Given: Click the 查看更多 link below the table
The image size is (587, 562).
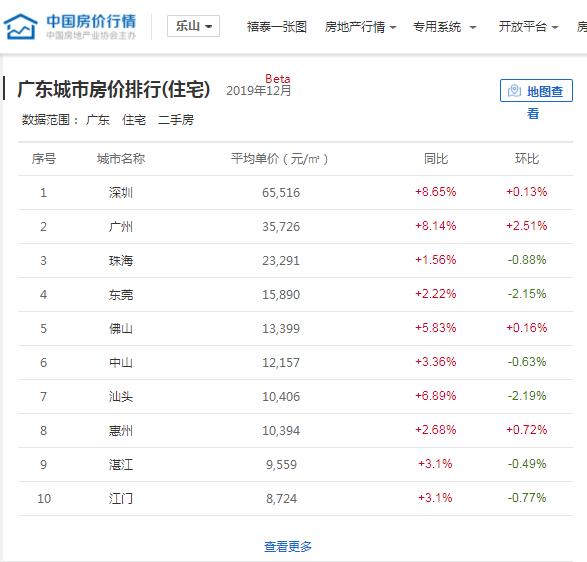Looking at the screenshot, I should click(x=288, y=546).
